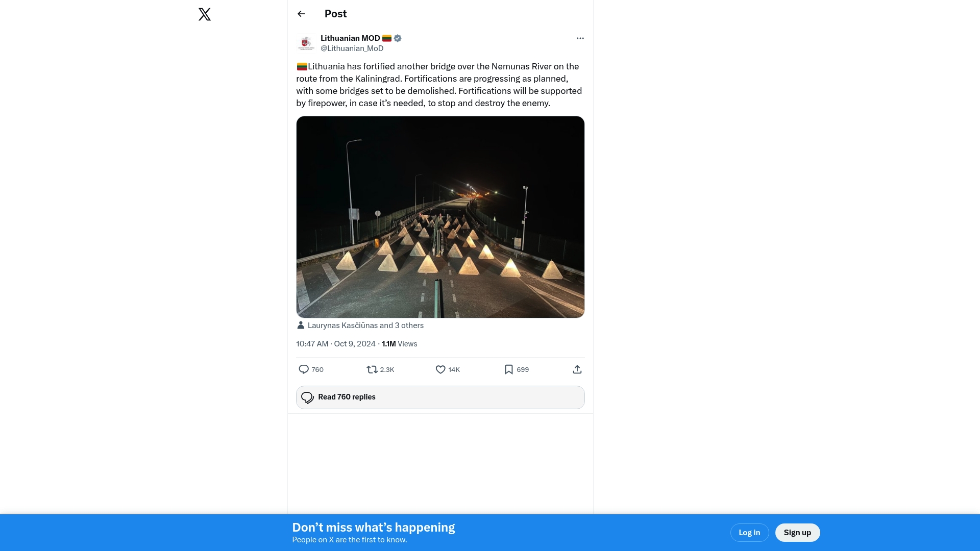Image resolution: width=980 pixels, height=551 pixels.
Task: Click the reply speech bubble icon
Action: [304, 369]
